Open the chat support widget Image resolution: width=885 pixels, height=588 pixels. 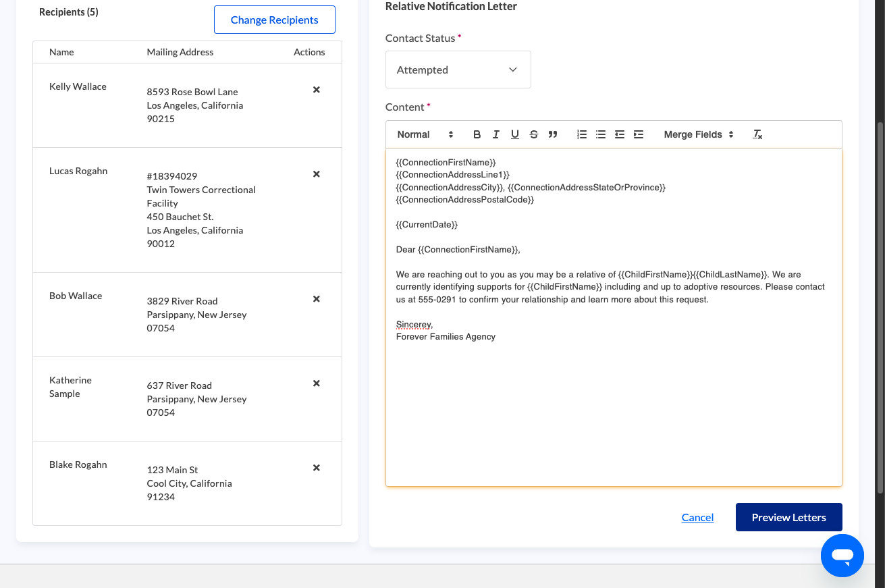coord(842,556)
